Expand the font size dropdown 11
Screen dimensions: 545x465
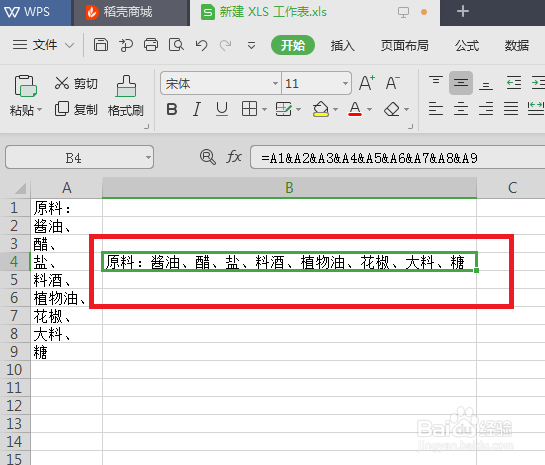345,83
